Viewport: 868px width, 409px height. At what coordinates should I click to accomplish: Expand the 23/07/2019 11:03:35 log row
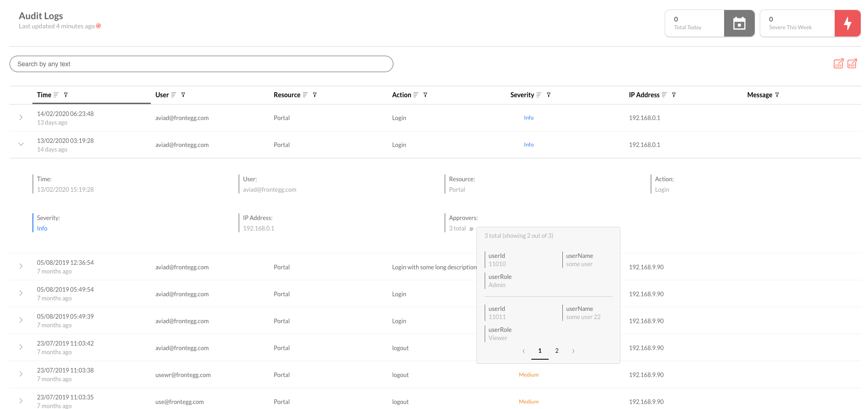point(21,401)
